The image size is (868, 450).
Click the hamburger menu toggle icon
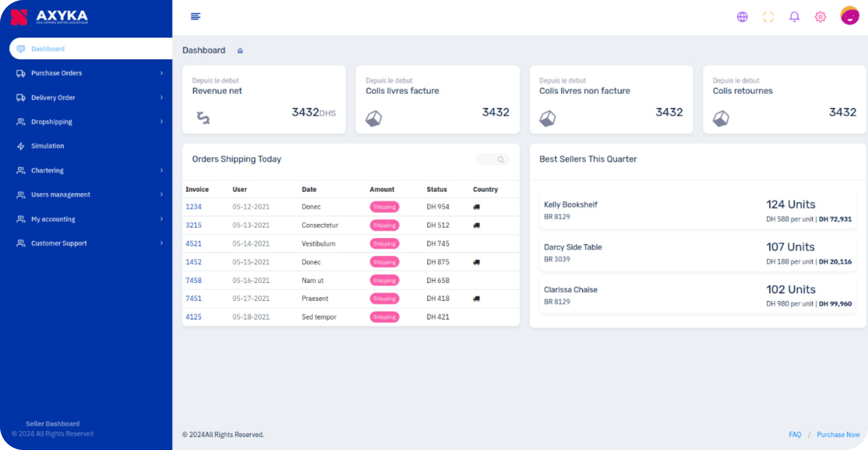(x=196, y=16)
